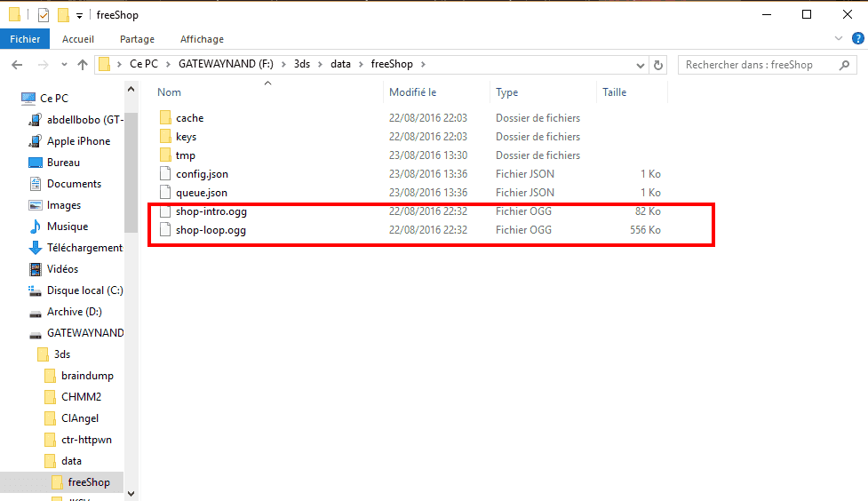Go back with the left arrow
The image size is (868, 501).
17,65
